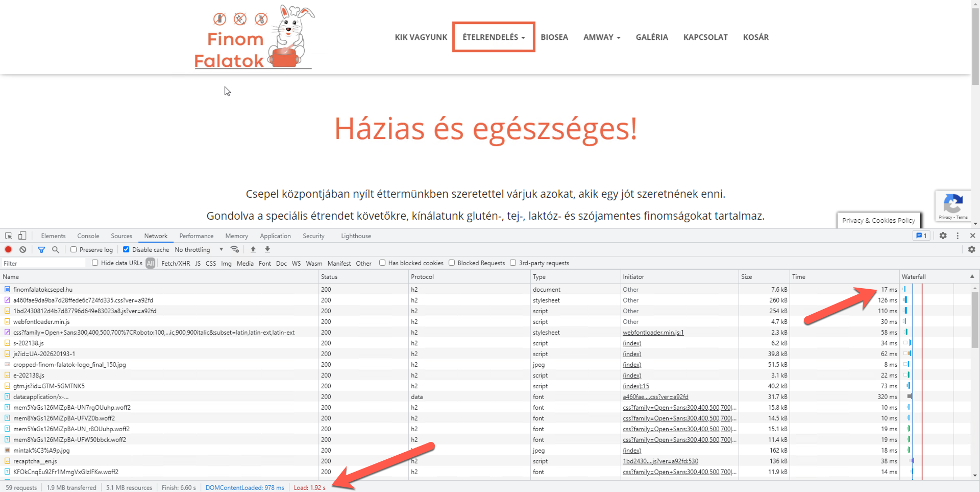
Task: Switch to the Performance tab
Action: coord(196,236)
